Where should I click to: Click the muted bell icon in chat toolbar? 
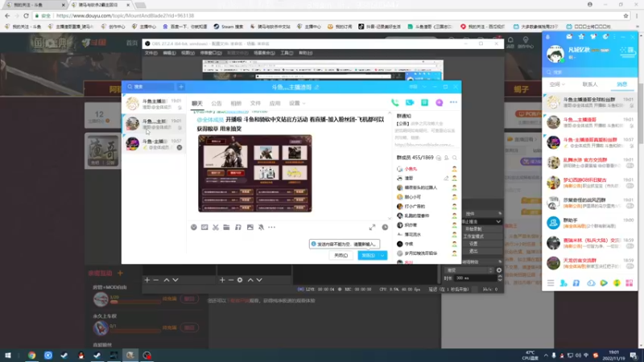261,227
